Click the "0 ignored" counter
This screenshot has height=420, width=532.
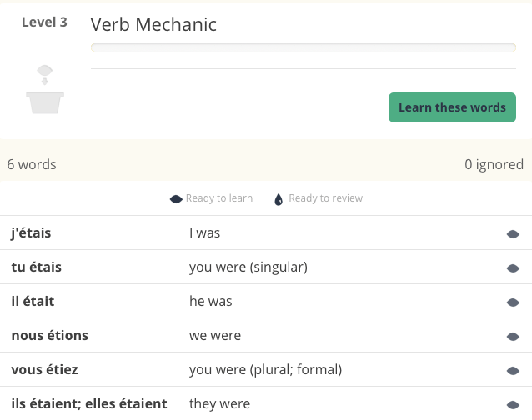click(x=494, y=164)
